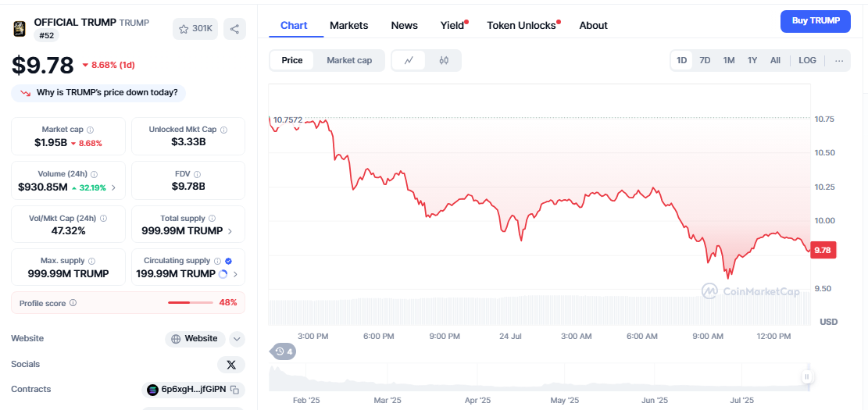Viewport: 868px width, 410px height.
Task: Click the Feb '25 label on overview timeline
Action: (x=307, y=400)
